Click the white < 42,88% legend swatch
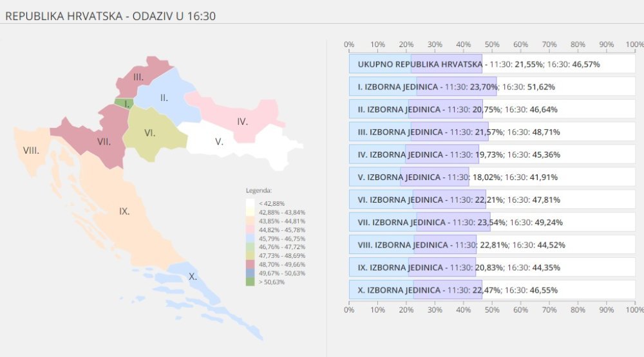 (250, 203)
